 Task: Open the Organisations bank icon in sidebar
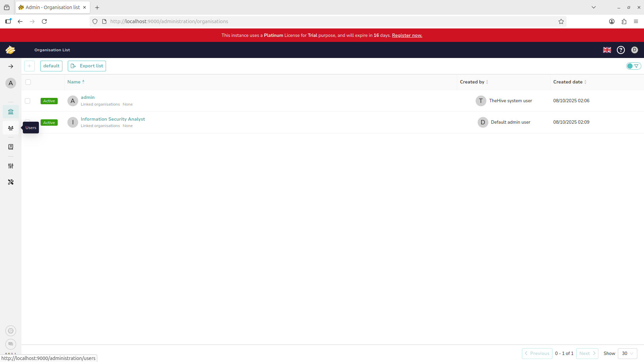point(11,112)
